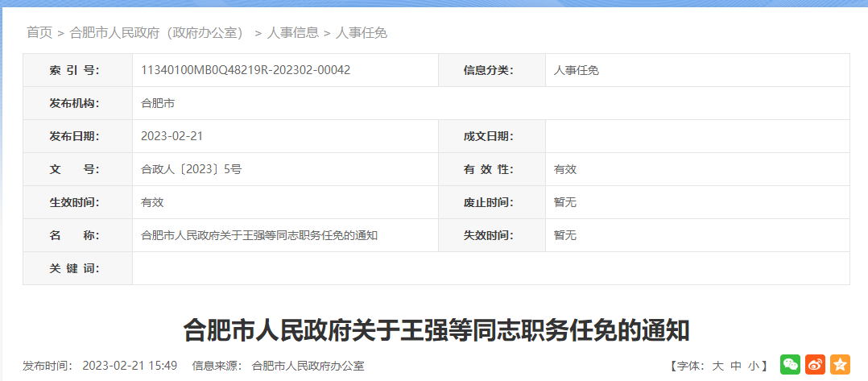The width and height of the screenshot is (868, 381).
Task: Share the notice via WeChat icon
Action: pyautogui.click(x=790, y=364)
